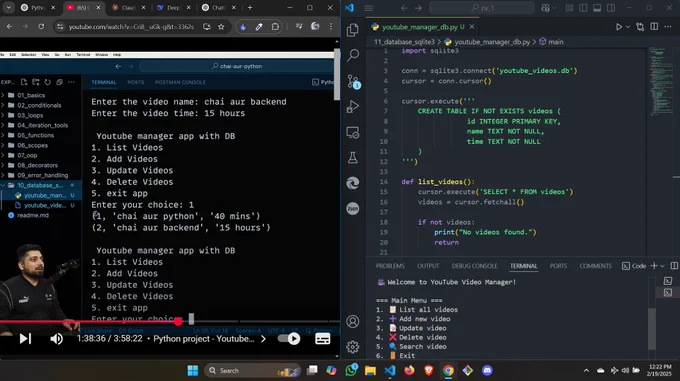Click the YouTube address bar URL
The image size is (680, 381).
tap(131, 26)
